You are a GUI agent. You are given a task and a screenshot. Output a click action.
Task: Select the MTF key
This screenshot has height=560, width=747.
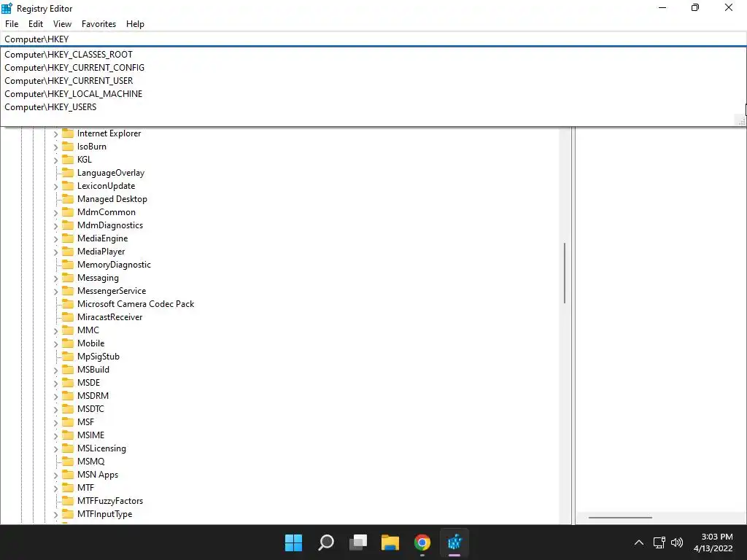tap(86, 488)
